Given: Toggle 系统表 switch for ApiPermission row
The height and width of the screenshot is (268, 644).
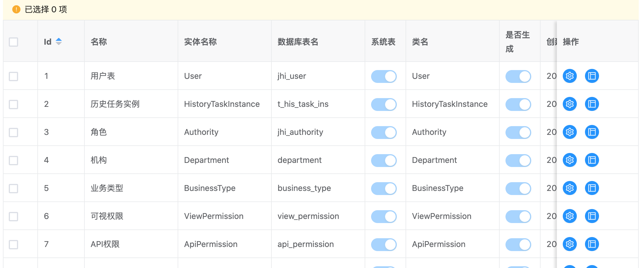Looking at the screenshot, I should 384,244.
